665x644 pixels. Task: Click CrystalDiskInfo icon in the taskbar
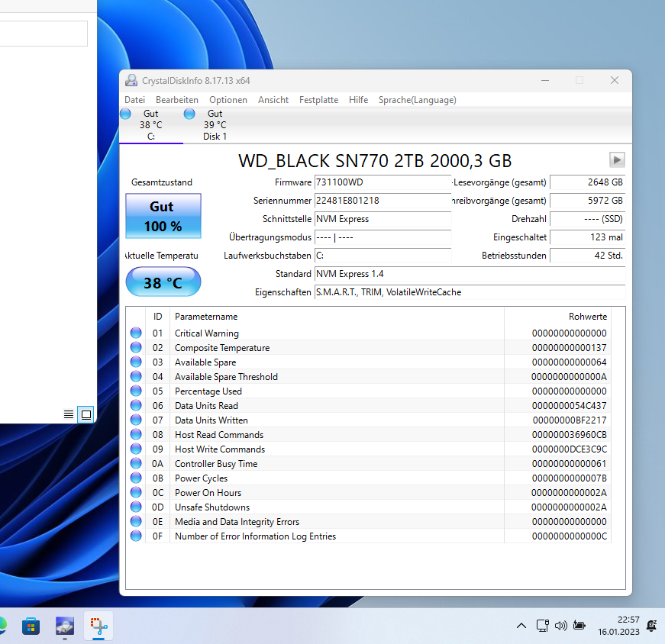click(65, 626)
